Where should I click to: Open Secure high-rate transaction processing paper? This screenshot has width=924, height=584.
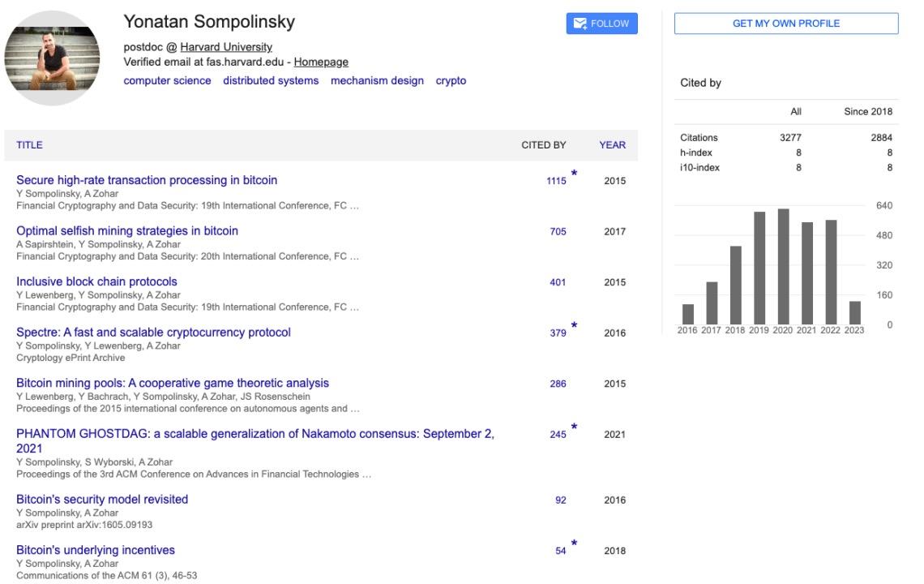(147, 180)
